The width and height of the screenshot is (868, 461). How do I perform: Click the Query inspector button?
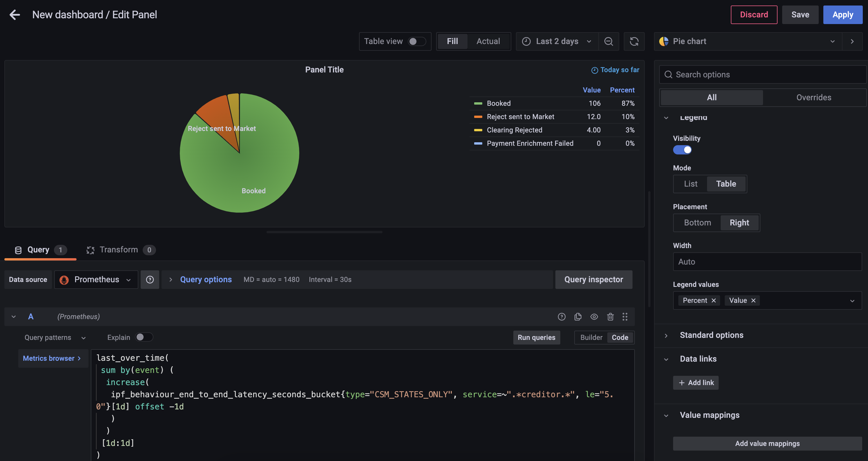pyautogui.click(x=593, y=280)
